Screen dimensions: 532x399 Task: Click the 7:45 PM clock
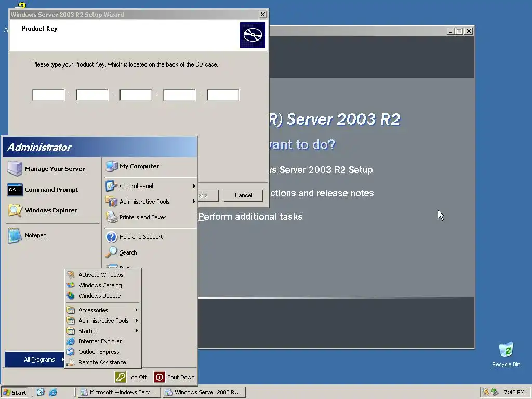[514, 393]
